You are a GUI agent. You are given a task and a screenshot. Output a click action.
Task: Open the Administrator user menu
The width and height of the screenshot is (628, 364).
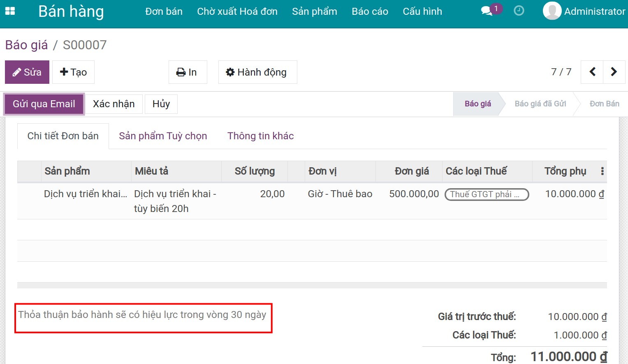[584, 11]
